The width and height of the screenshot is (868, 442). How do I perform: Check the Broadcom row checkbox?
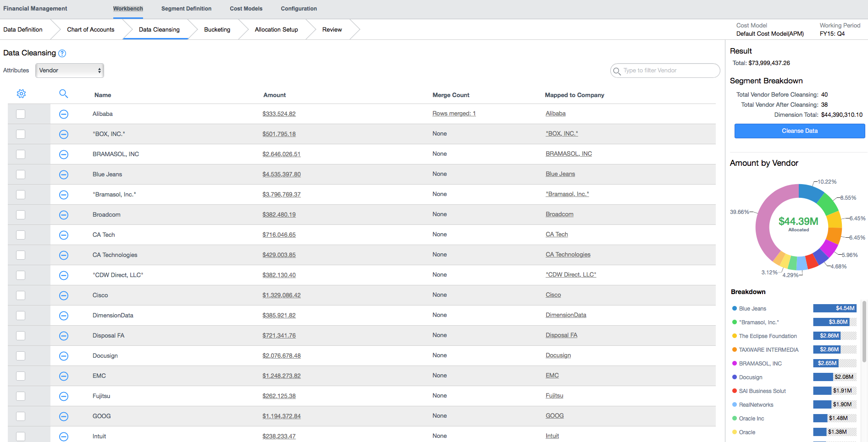pos(21,215)
